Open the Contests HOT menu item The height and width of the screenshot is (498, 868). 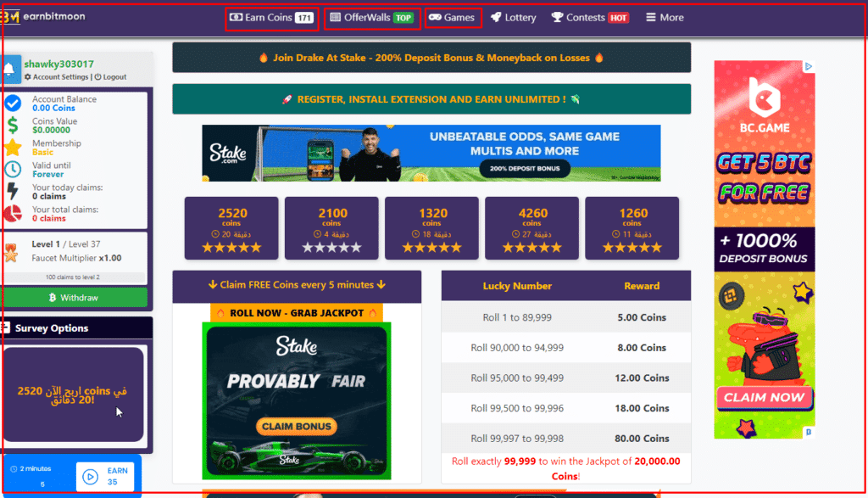click(x=590, y=18)
